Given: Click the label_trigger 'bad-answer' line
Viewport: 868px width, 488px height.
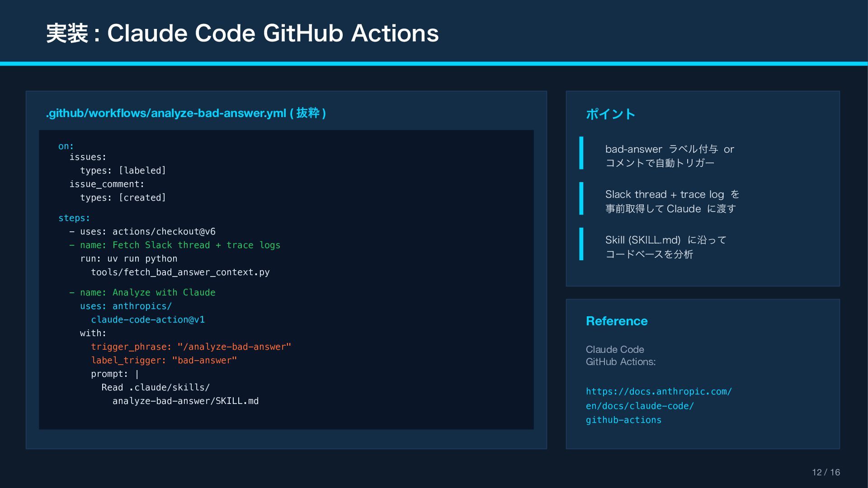Looking at the screenshot, I should point(164,361).
